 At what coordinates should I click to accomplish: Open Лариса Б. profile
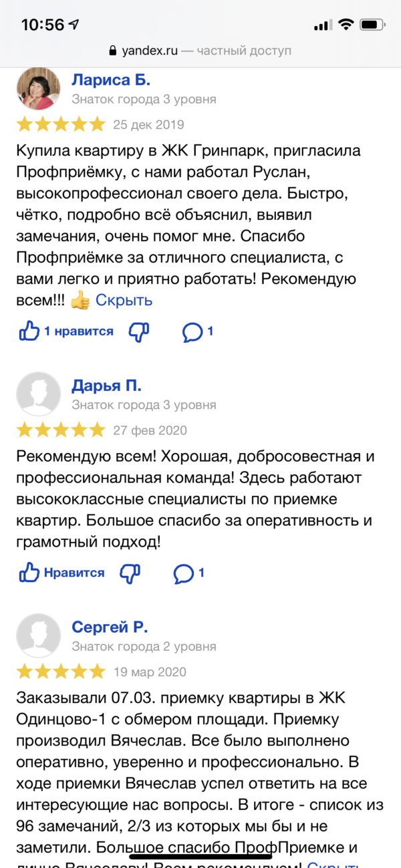111,80
